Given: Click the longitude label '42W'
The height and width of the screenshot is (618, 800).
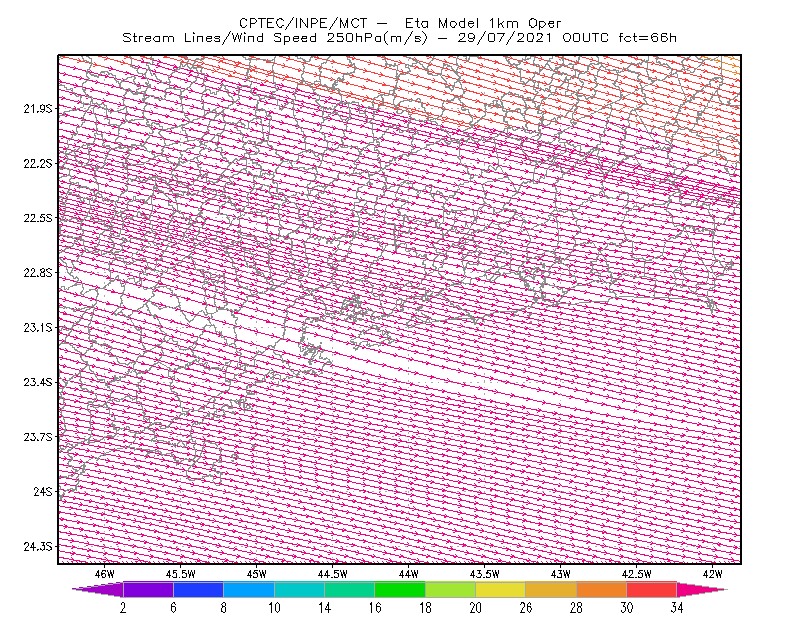Looking at the screenshot, I should pyautogui.click(x=713, y=574).
